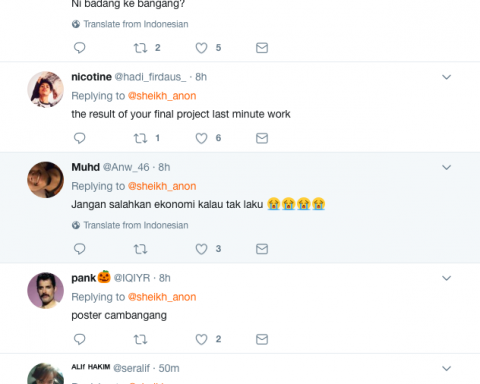
Task: View pank's avatar profile
Action: coord(45,290)
